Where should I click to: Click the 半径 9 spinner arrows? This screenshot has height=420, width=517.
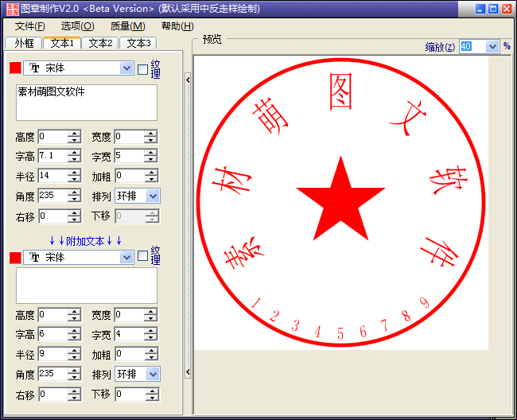tap(75, 354)
